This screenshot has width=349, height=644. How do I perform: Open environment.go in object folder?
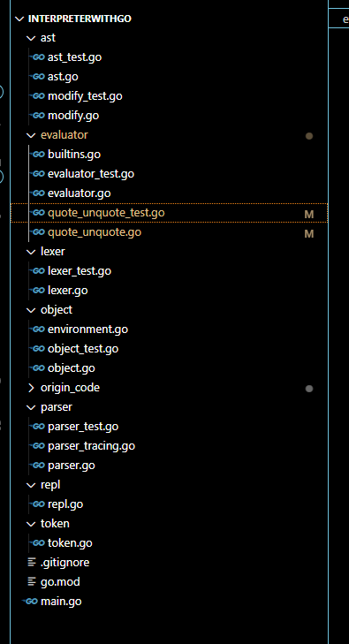[169, 330]
